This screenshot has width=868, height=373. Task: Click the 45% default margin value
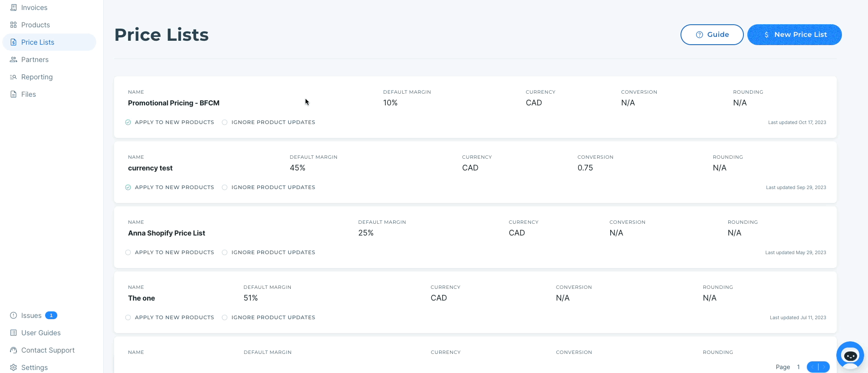coord(297,168)
